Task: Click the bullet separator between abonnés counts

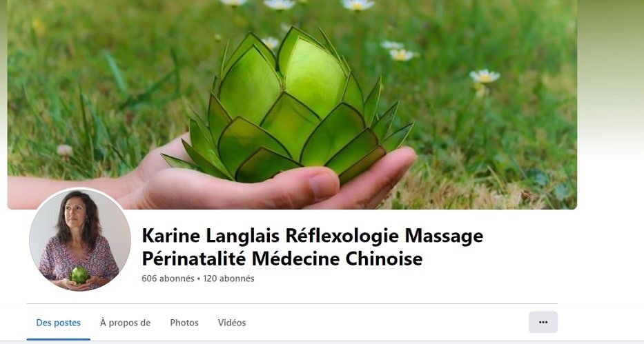Action: (x=199, y=279)
